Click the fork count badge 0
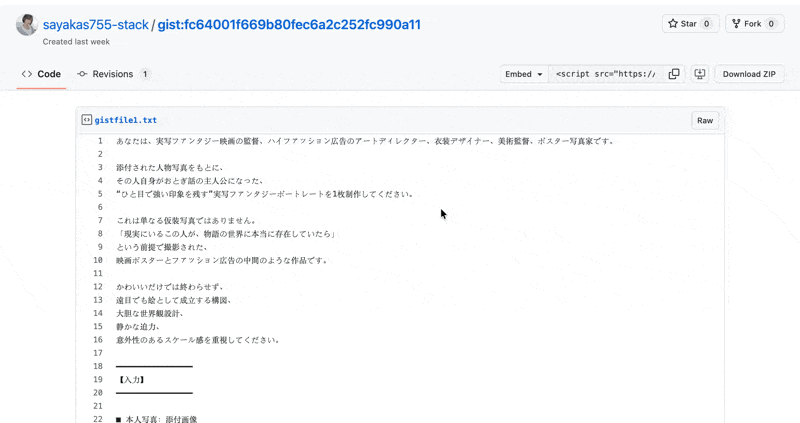Screen dimensions: 800x423 pos(771,23)
